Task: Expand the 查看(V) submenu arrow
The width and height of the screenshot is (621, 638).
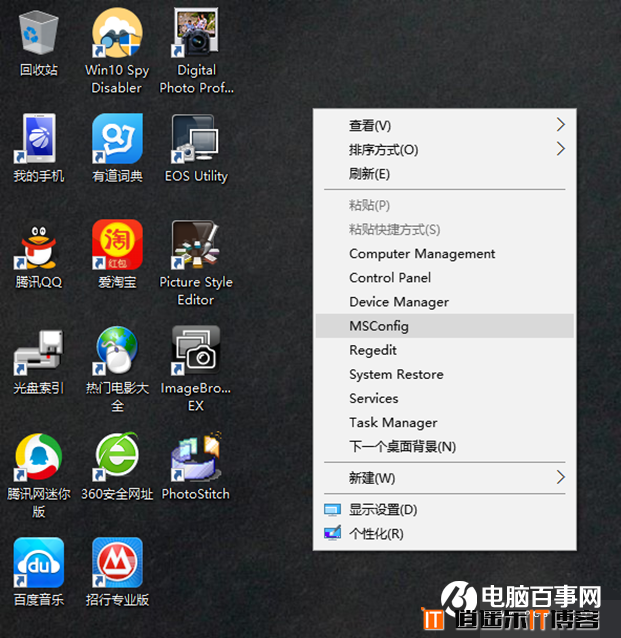Action: [561, 125]
